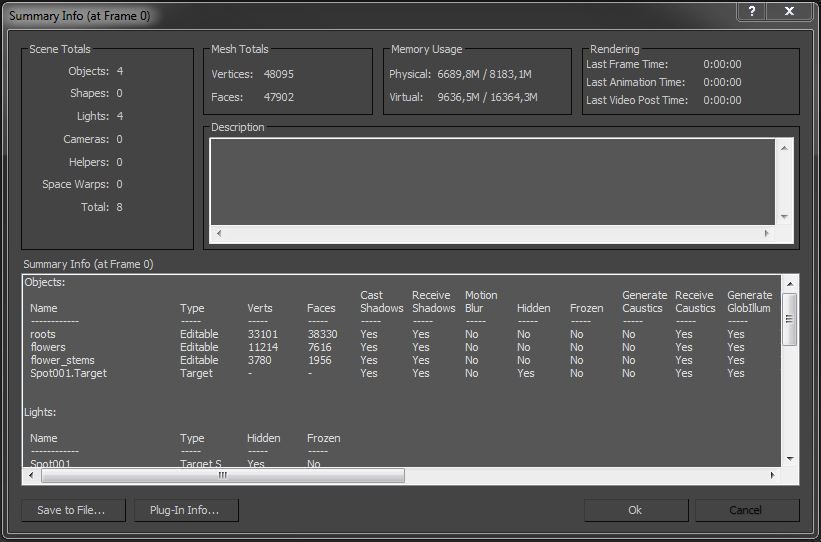The image size is (821, 542).
Task: Click the Scene Totals 'Total: 8' entry
Action: point(102,207)
